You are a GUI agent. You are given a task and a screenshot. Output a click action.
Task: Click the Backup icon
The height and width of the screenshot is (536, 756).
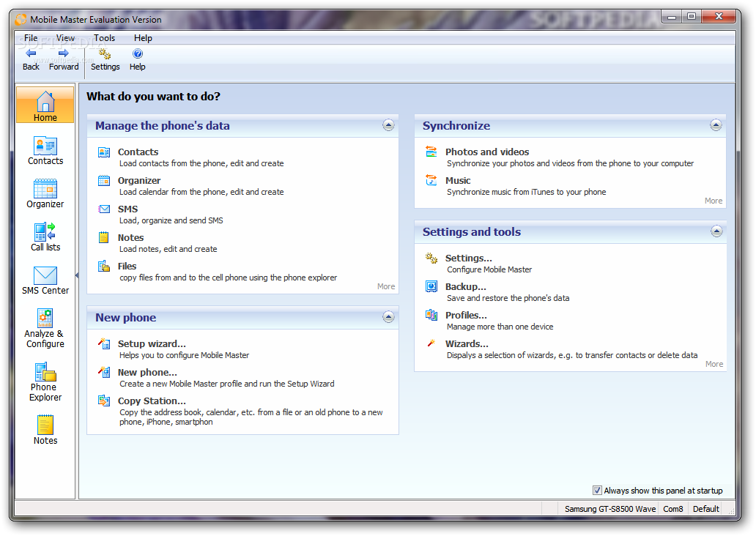pos(431,286)
